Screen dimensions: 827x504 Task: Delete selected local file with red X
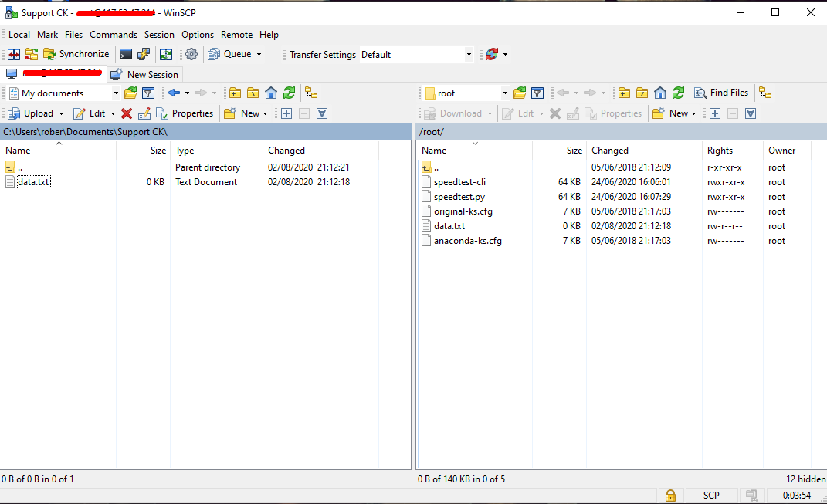coord(127,113)
